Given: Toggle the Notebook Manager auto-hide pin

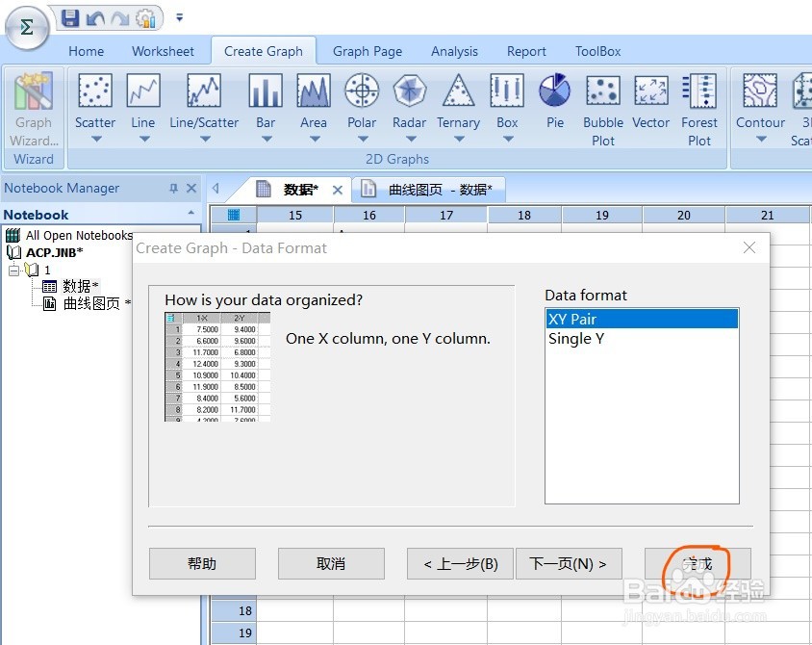Looking at the screenshot, I should coord(174,188).
